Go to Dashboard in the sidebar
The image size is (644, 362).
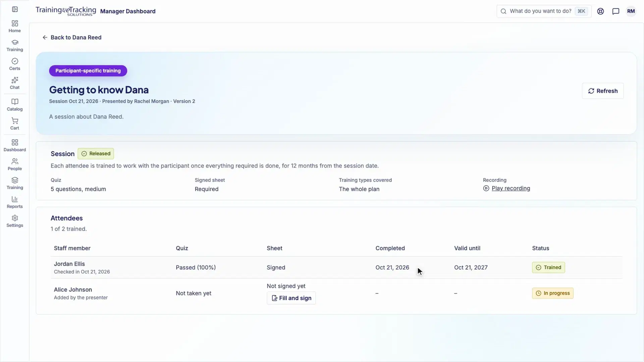(x=15, y=145)
